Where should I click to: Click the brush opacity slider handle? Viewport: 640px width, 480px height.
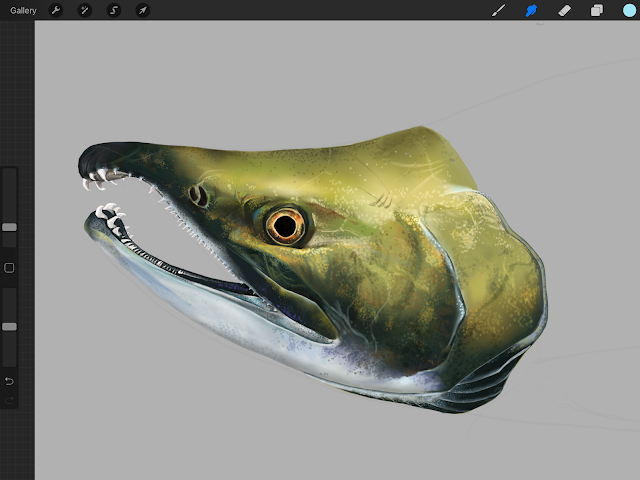[x=9, y=326]
